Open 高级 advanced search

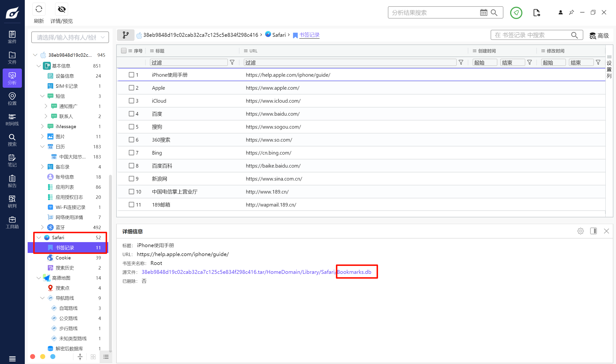coord(599,36)
